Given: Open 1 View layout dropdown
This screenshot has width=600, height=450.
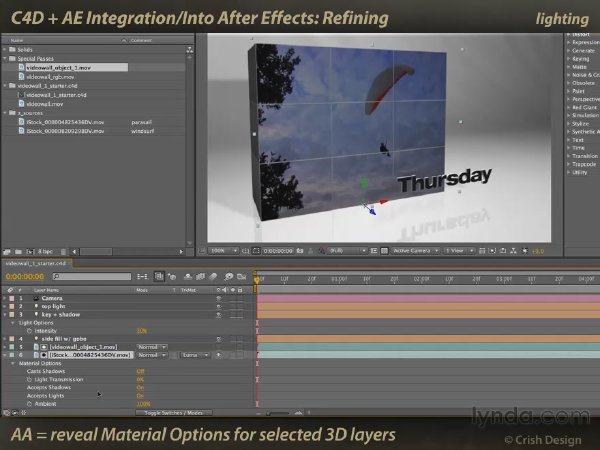Looking at the screenshot, I should [458, 251].
